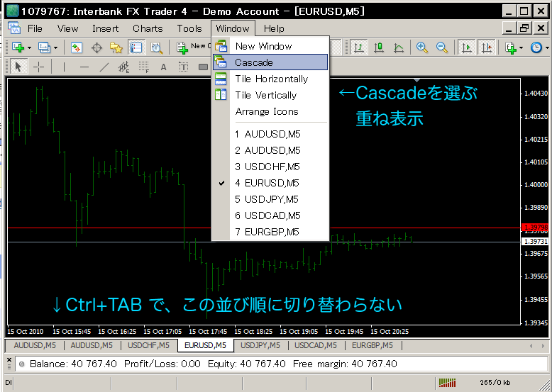Close the open Window menu

click(233, 28)
